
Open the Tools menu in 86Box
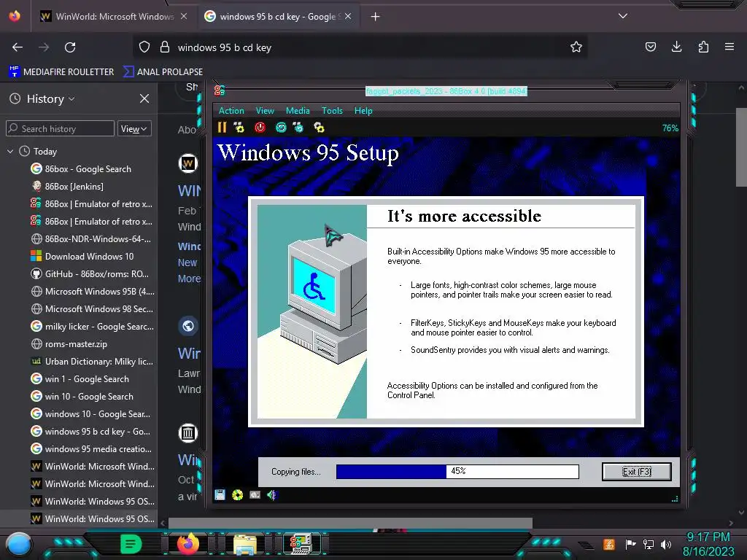tap(332, 111)
